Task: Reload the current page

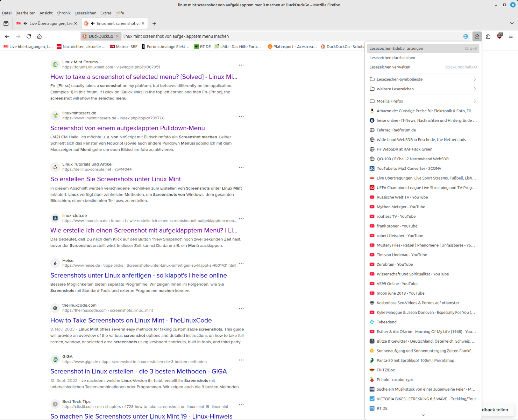Action: point(29,36)
